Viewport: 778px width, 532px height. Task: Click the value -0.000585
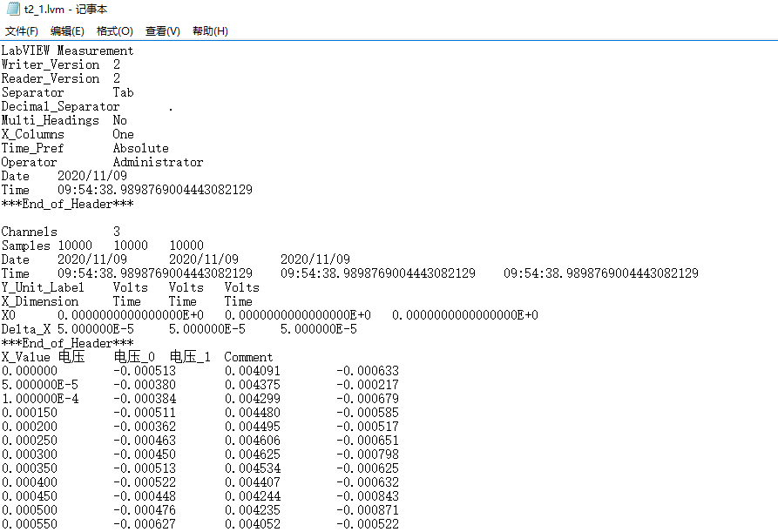(x=368, y=413)
